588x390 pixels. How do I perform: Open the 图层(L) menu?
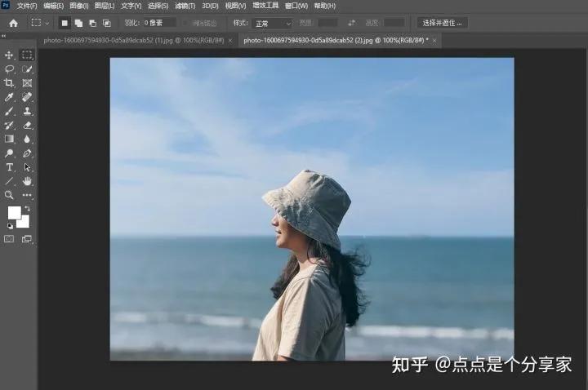pos(105,6)
